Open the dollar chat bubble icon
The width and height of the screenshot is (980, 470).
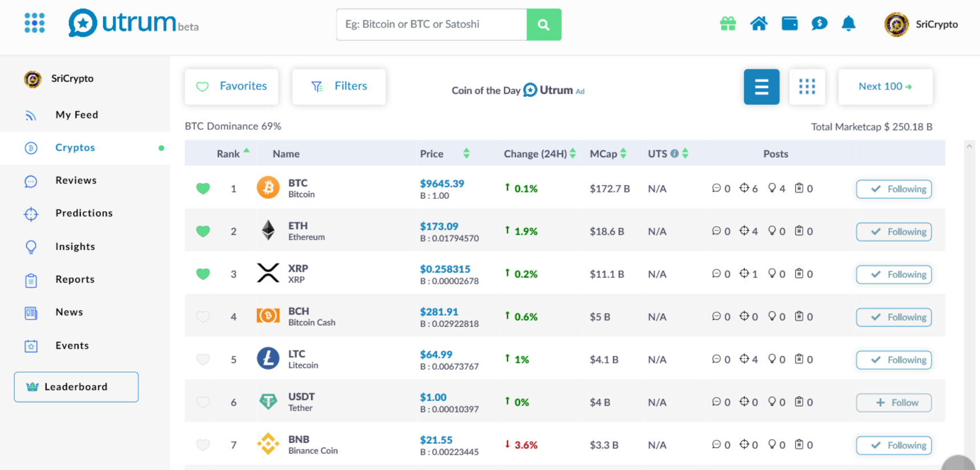pyautogui.click(x=819, y=23)
